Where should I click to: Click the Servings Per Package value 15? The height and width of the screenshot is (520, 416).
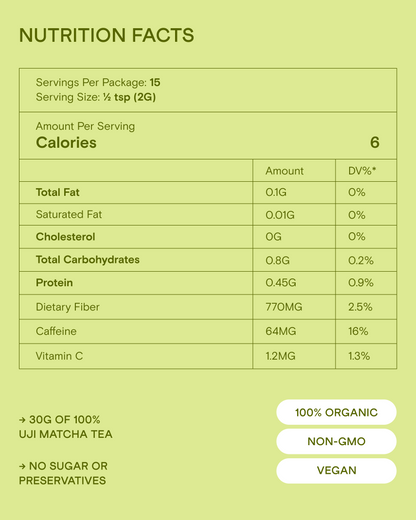pyautogui.click(x=155, y=82)
